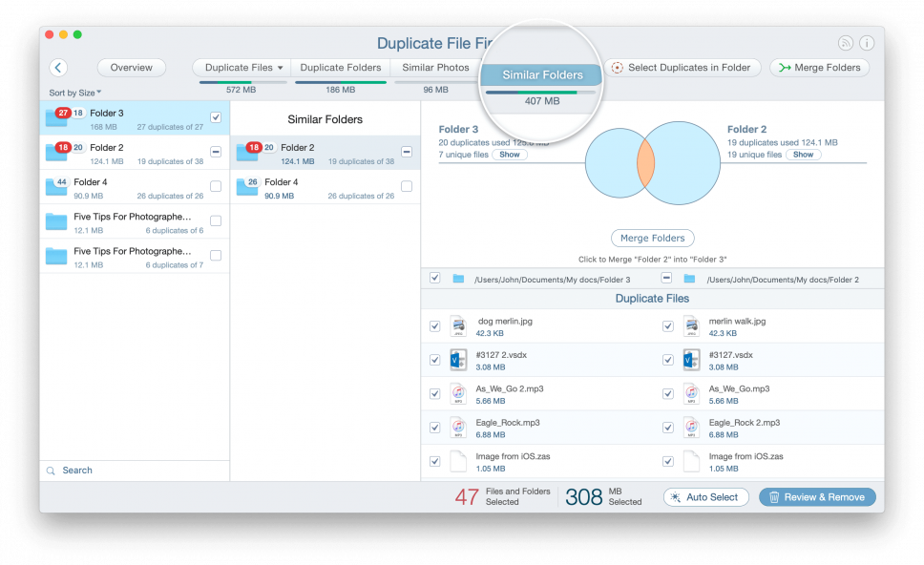The image size is (924, 565).
Task: Click Folder 2 icon in Similar Folders column
Action: (x=247, y=154)
